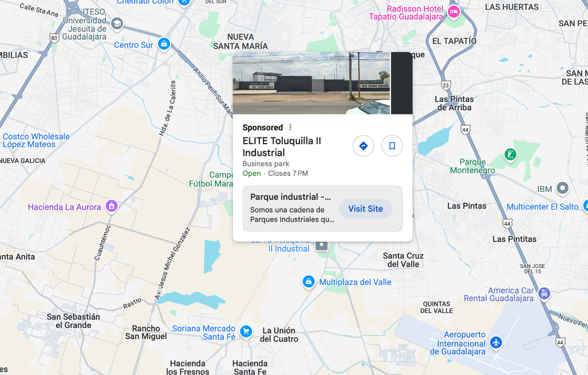Select the Guadalajara airport airplane pin
The image size is (588, 375).
point(496,342)
